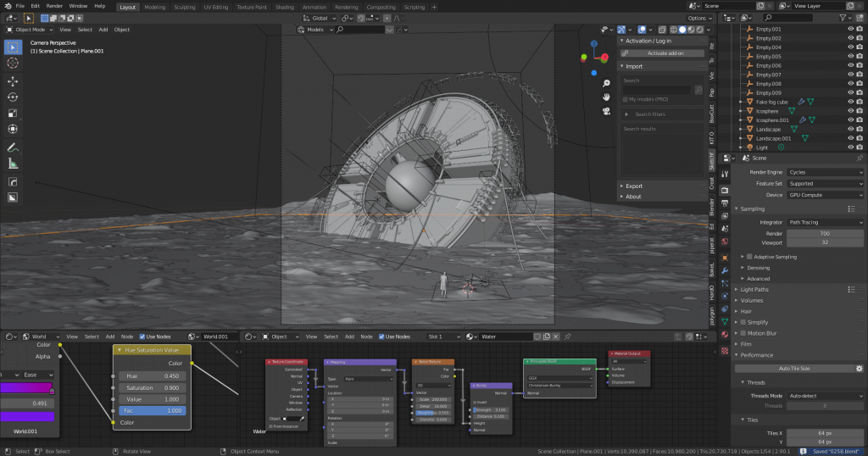Toggle Use Nodes in World node editor
Image resolution: width=868 pixels, height=456 pixels.
coord(142,336)
